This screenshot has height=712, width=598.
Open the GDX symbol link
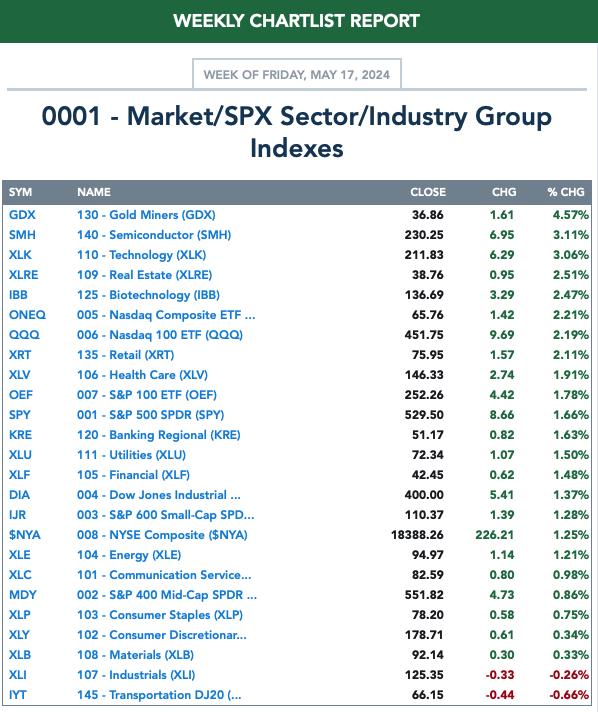[22, 215]
